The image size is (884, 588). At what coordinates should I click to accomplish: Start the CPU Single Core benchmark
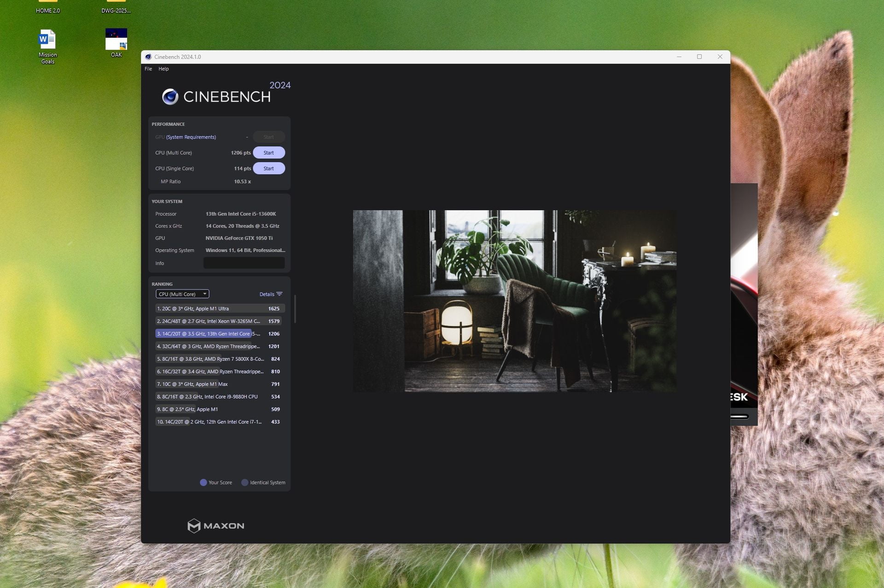point(269,169)
